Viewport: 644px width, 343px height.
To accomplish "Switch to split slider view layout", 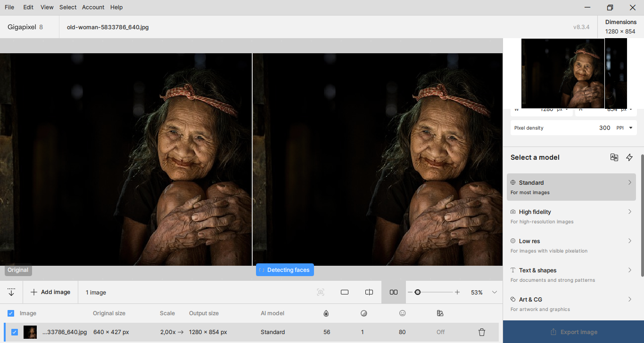I will pyautogui.click(x=369, y=292).
